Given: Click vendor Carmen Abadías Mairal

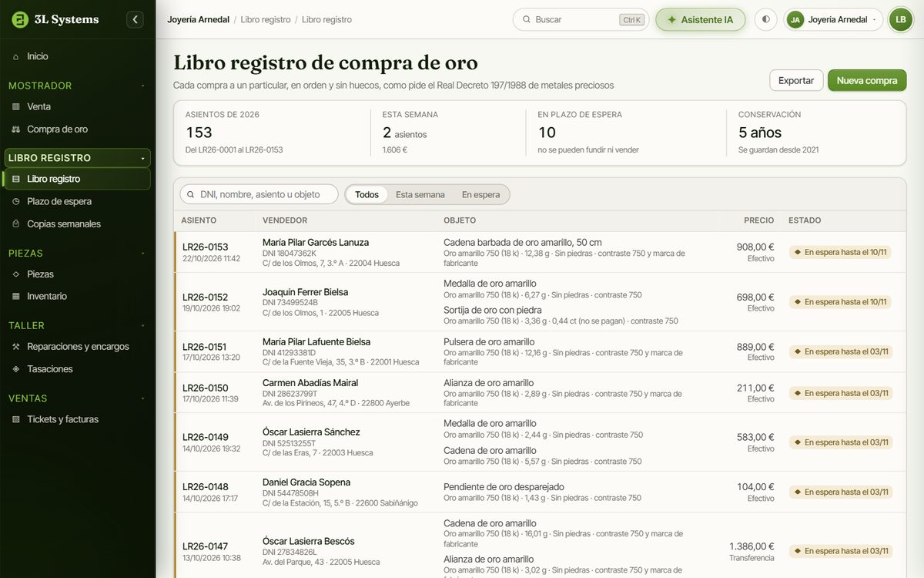Looking at the screenshot, I should [x=310, y=383].
